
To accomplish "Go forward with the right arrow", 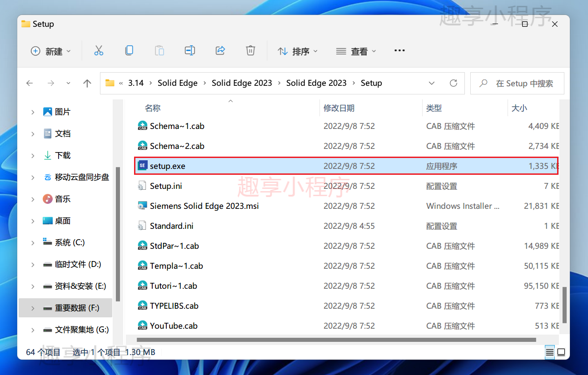I will [x=51, y=83].
